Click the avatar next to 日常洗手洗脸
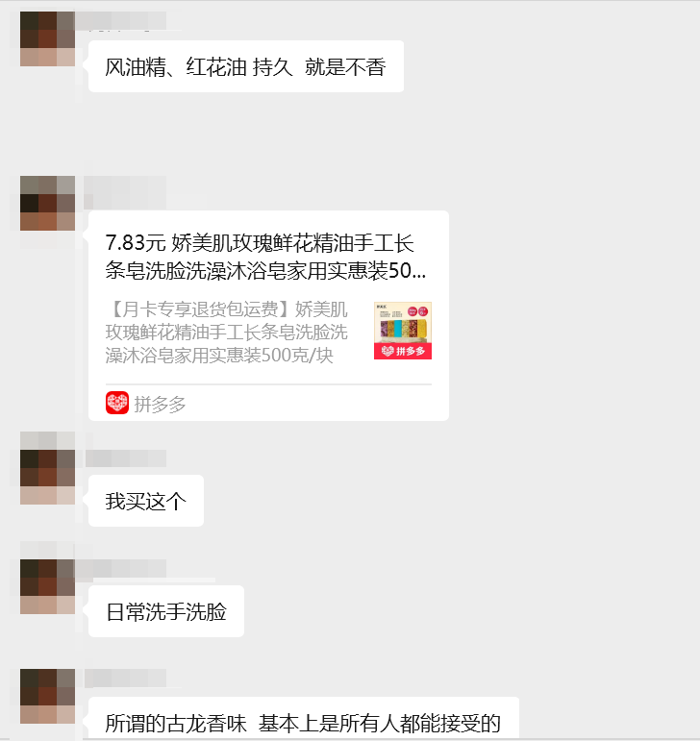Image resolution: width=700 pixels, height=741 pixels. click(x=47, y=587)
